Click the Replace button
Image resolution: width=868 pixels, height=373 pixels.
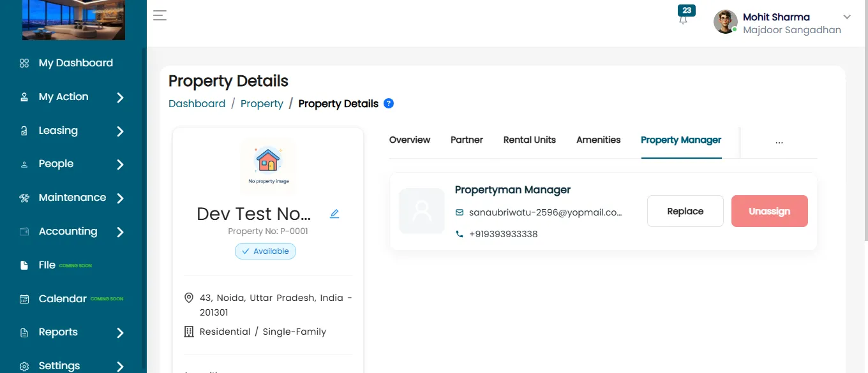coord(685,211)
